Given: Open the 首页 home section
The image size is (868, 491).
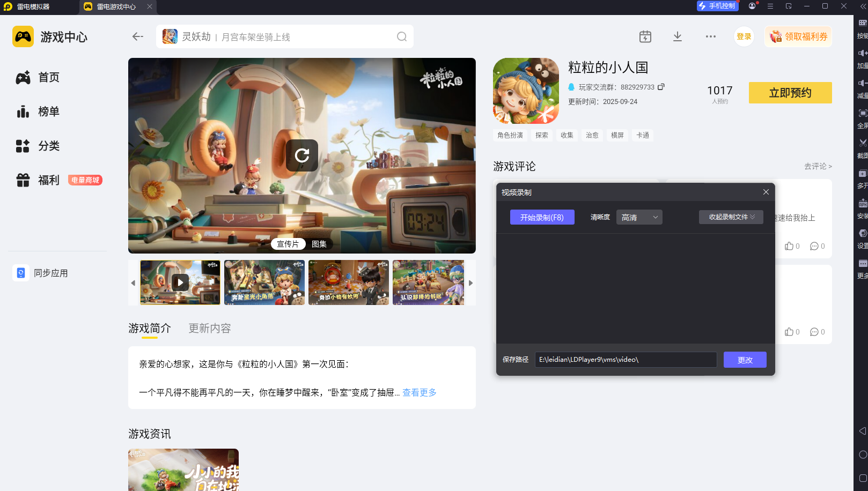Looking at the screenshot, I should coord(38,77).
